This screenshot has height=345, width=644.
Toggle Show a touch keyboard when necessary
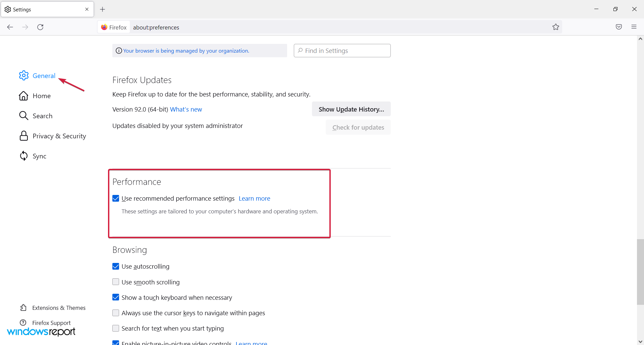[116, 297]
